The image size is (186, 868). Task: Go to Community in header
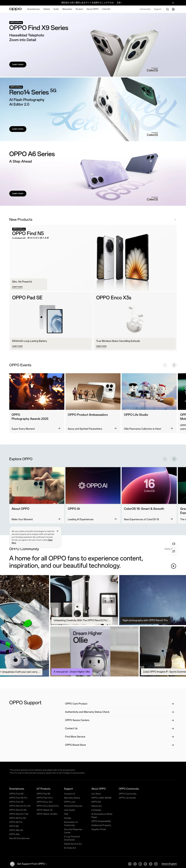click(x=145, y=9)
